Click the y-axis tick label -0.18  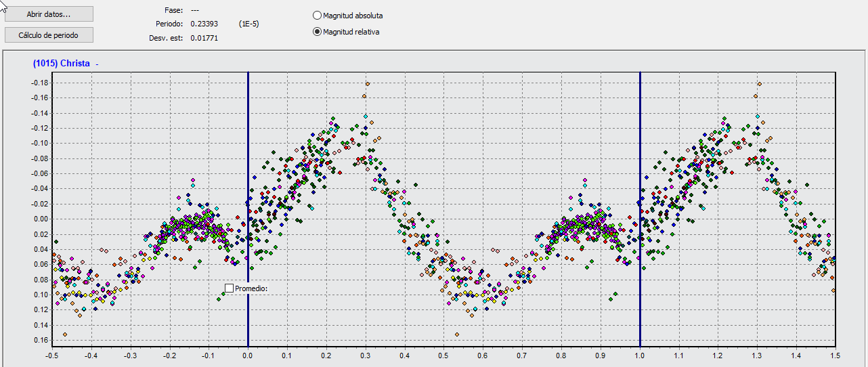(40, 83)
